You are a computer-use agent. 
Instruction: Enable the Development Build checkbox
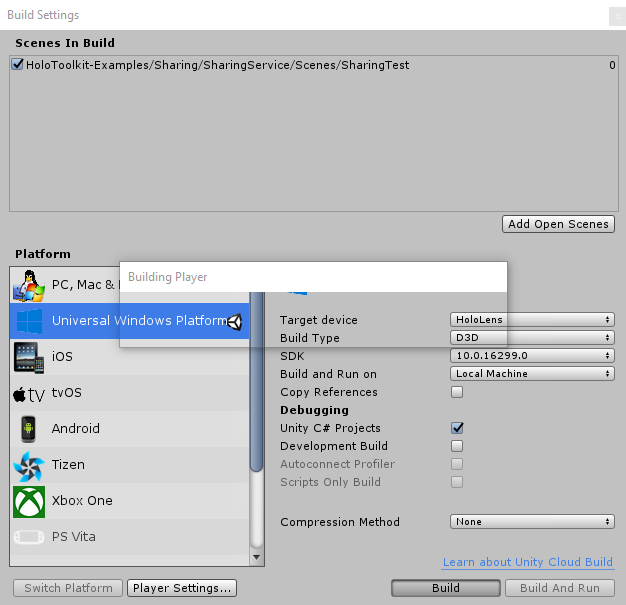point(457,446)
